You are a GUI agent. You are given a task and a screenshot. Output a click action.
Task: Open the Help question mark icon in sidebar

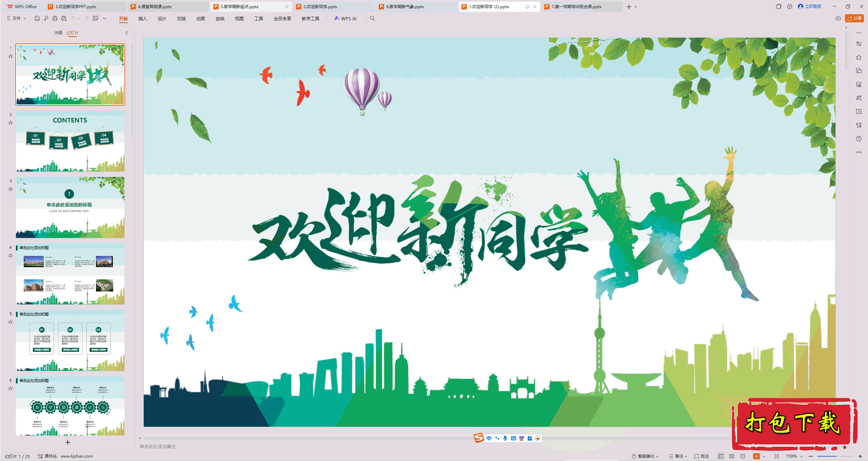(x=859, y=139)
